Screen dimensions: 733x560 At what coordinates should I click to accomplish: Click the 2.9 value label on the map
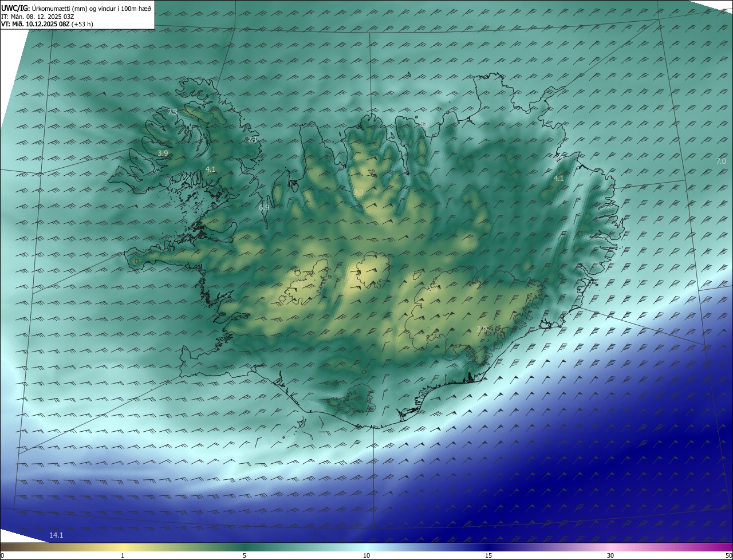tap(482, 328)
